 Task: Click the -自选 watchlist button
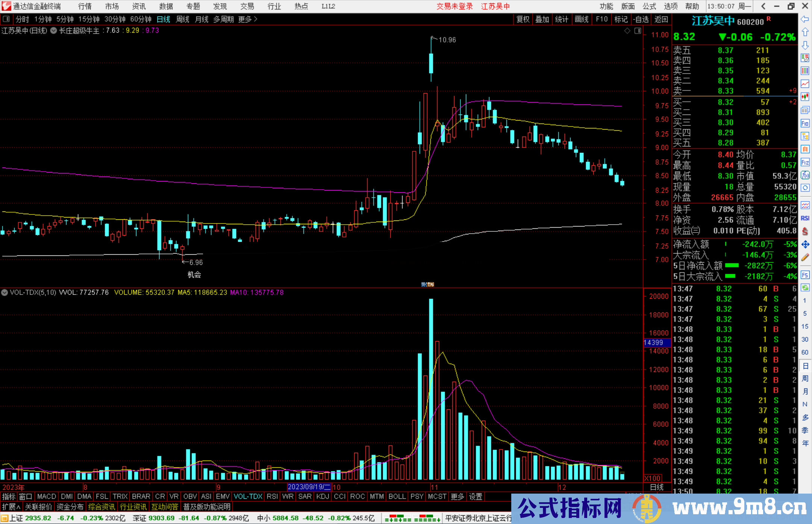[x=641, y=19]
